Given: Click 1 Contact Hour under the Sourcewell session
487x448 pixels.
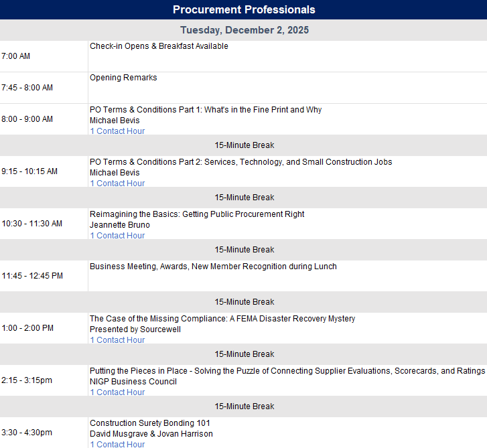Looking at the screenshot, I should (x=117, y=340).
